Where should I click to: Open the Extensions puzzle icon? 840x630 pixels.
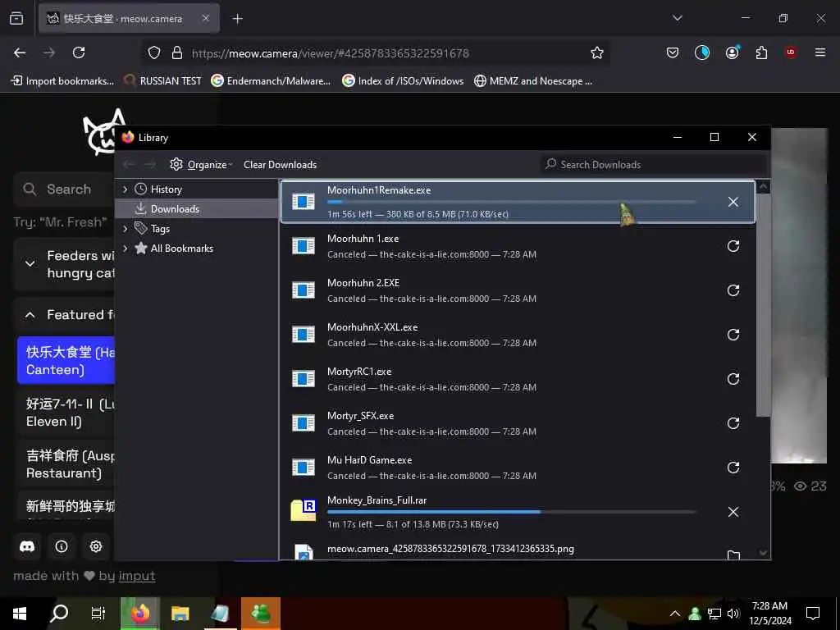761,52
